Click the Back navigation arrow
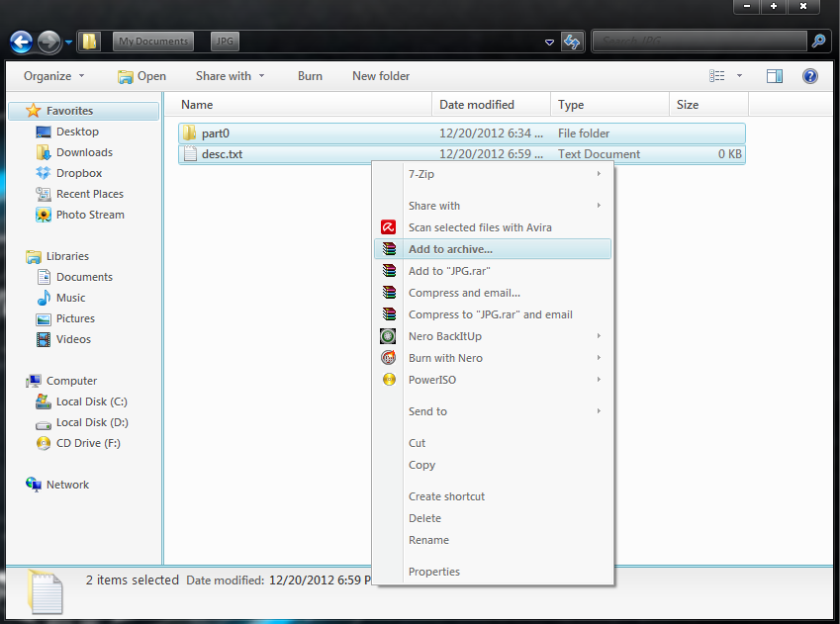This screenshot has width=840, height=624. point(21,42)
